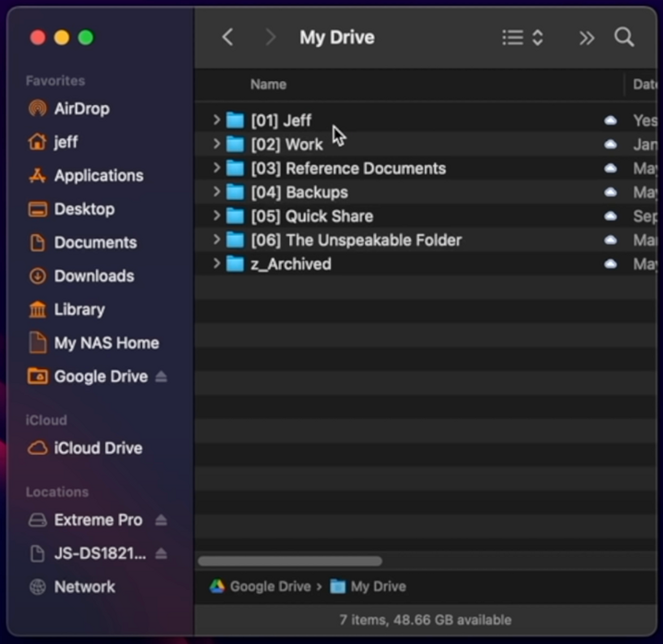663x644 pixels.
Task: Open Downloads from the sidebar
Action: (94, 276)
